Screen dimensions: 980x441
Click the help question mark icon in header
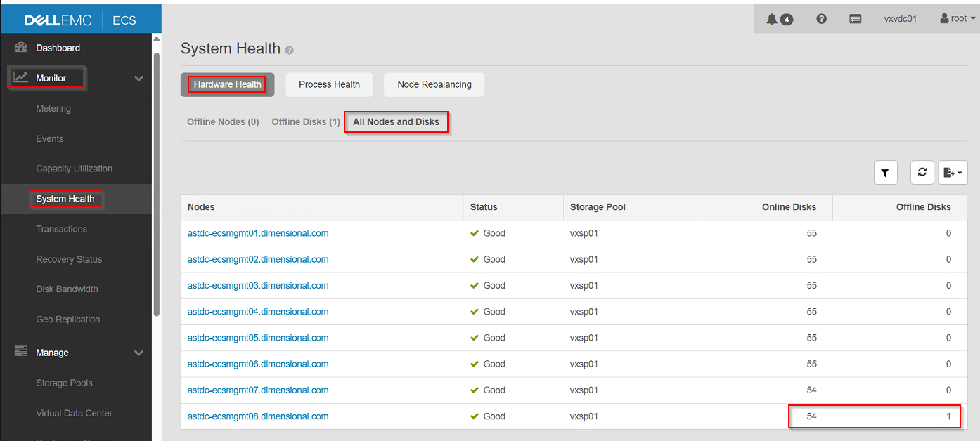(x=821, y=19)
